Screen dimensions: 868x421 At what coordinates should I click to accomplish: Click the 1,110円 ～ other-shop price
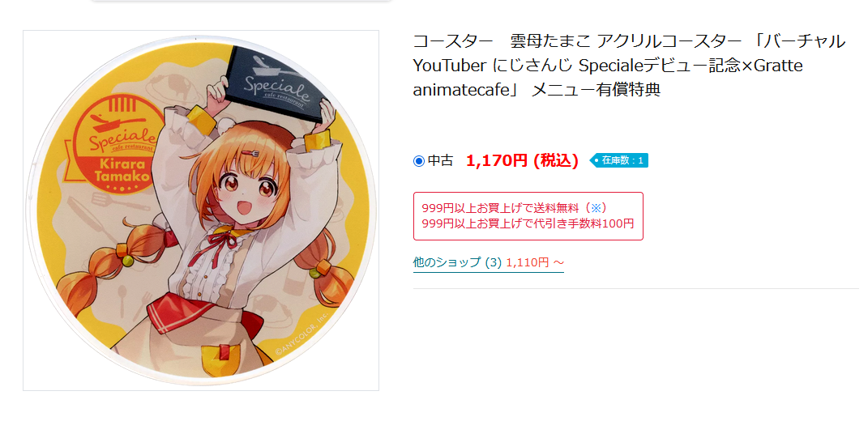(x=535, y=262)
